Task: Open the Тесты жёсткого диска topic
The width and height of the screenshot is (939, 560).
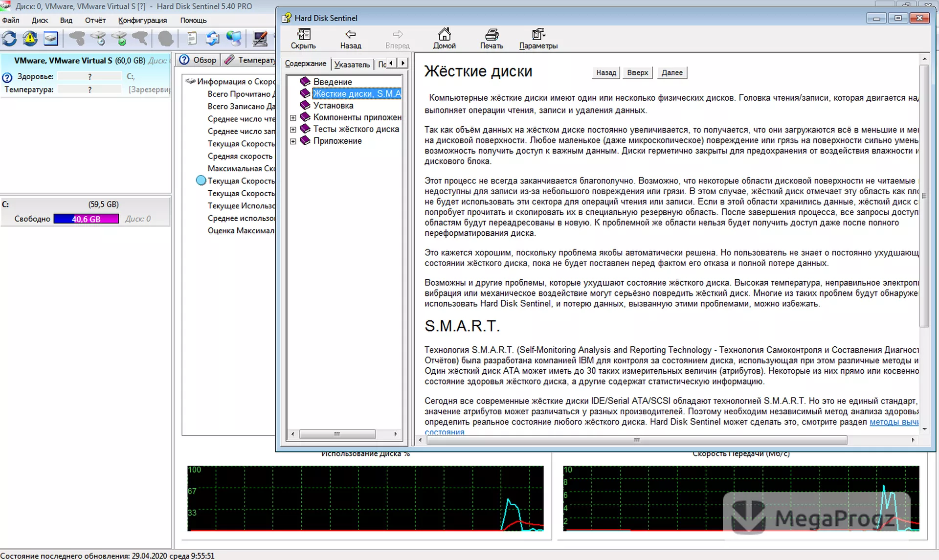Action: (356, 129)
